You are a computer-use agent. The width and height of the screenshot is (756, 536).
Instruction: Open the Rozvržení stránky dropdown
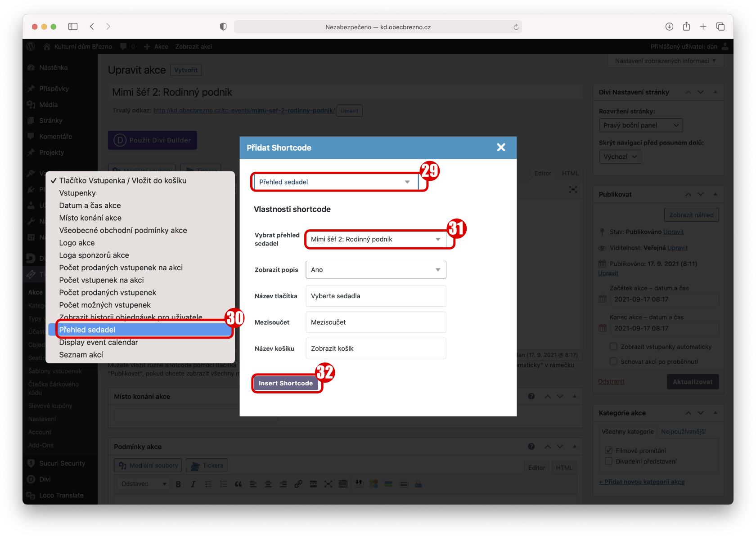point(640,125)
